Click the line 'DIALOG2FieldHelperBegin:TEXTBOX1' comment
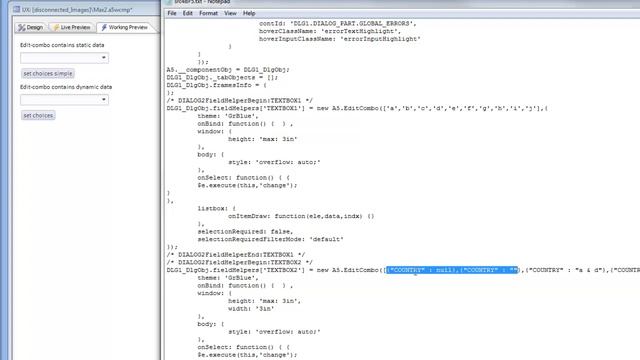The width and height of the screenshot is (640, 360). (240, 100)
